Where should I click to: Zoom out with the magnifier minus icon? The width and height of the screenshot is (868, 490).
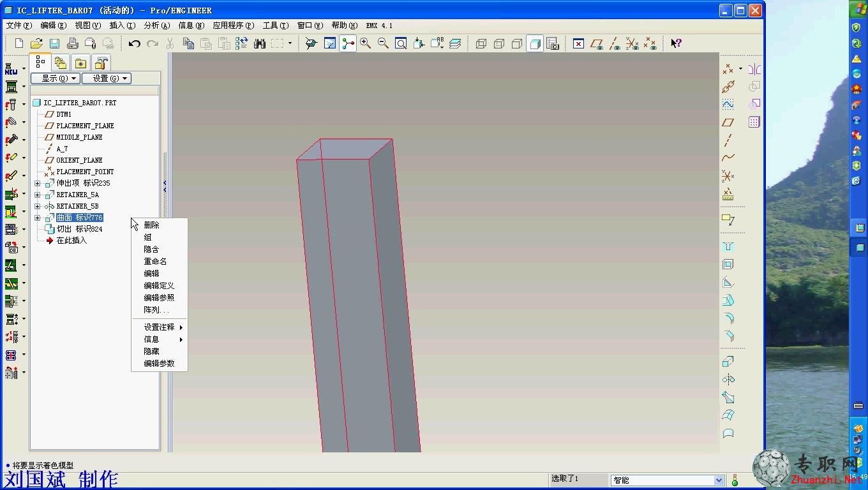pyautogui.click(x=384, y=43)
